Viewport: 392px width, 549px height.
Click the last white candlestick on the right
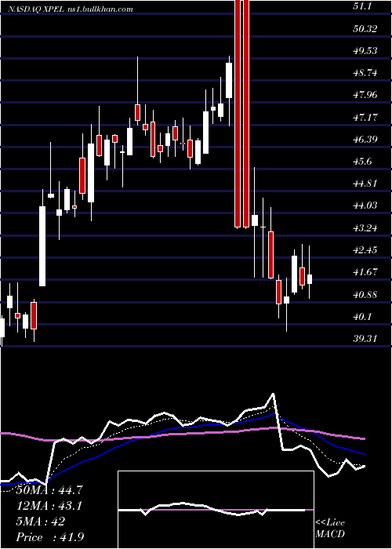click(x=310, y=279)
